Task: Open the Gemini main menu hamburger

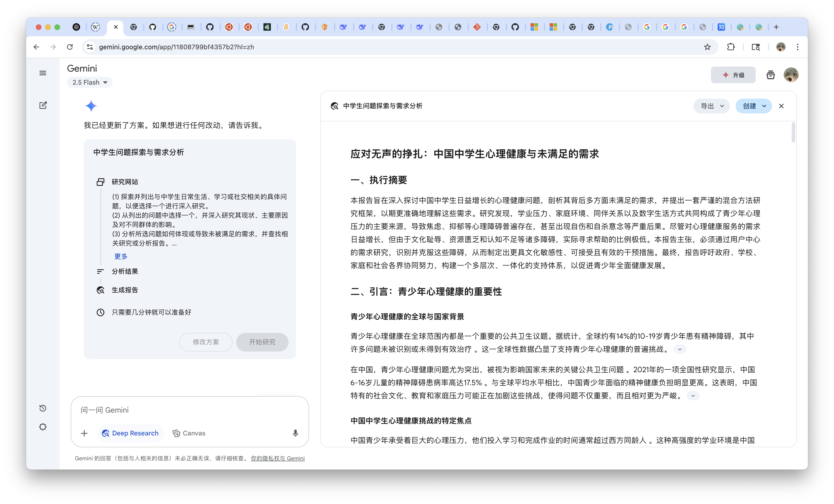Action: coord(43,73)
